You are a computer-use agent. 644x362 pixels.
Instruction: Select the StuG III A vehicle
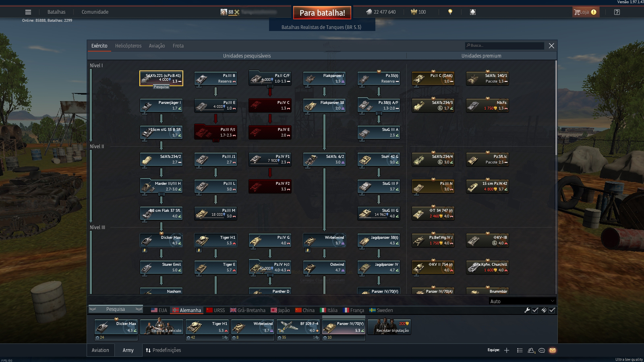click(x=379, y=132)
